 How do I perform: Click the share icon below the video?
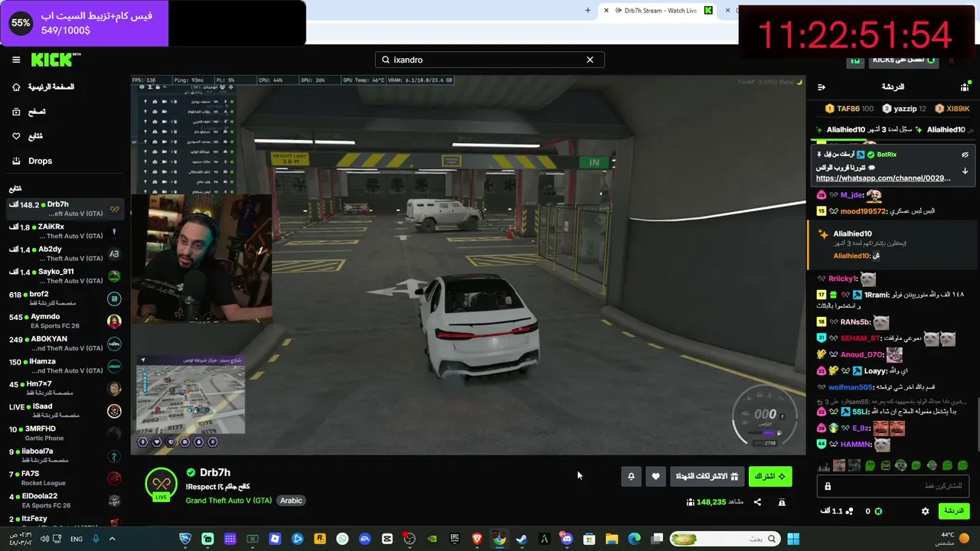click(x=757, y=502)
